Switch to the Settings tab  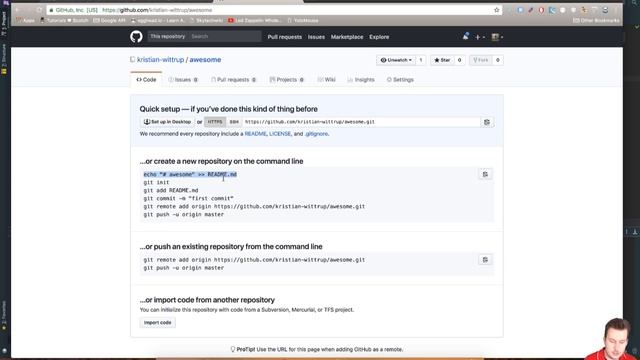coord(400,80)
